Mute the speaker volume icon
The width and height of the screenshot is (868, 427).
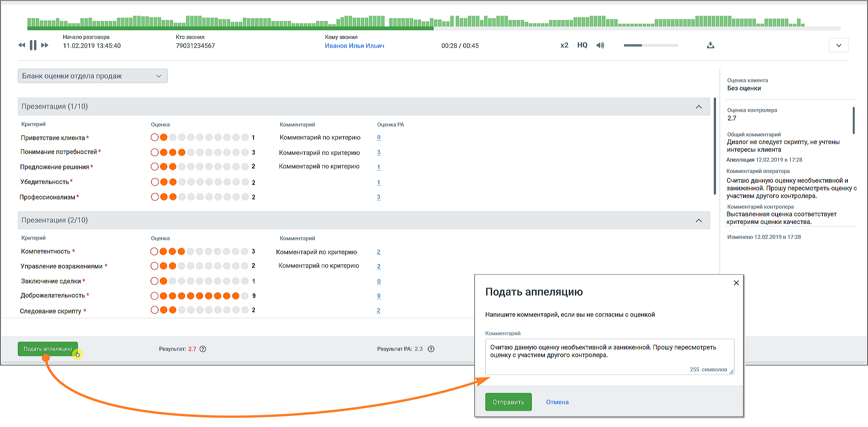[600, 45]
